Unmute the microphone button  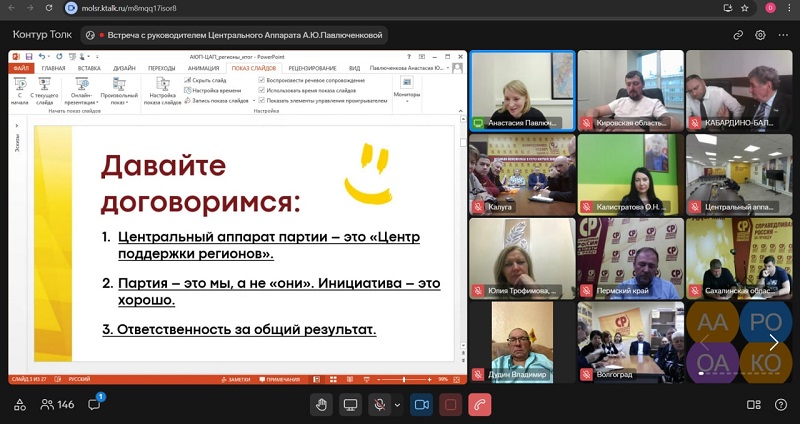[380, 405]
